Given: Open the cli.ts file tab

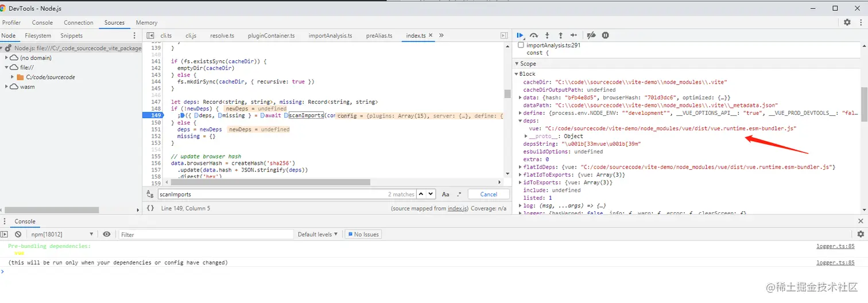Looking at the screenshot, I should pyautogui.click(x=166, y=36).
